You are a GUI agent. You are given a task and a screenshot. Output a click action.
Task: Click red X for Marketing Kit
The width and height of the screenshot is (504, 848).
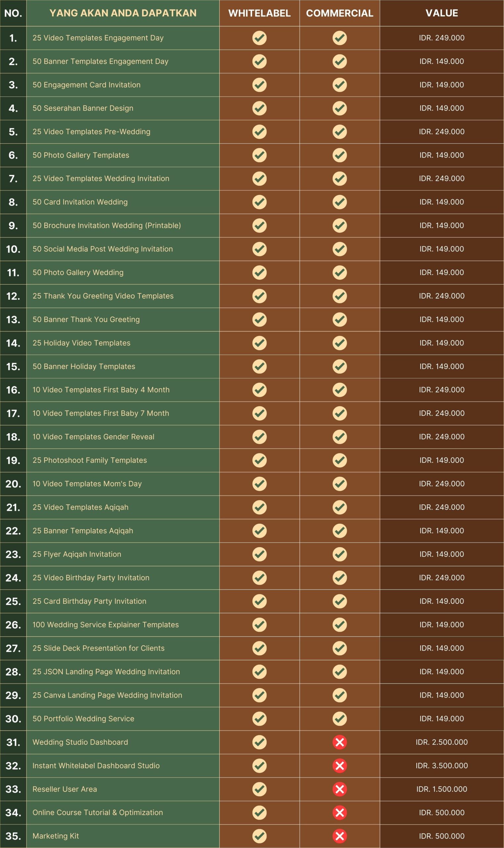(340, 836)
